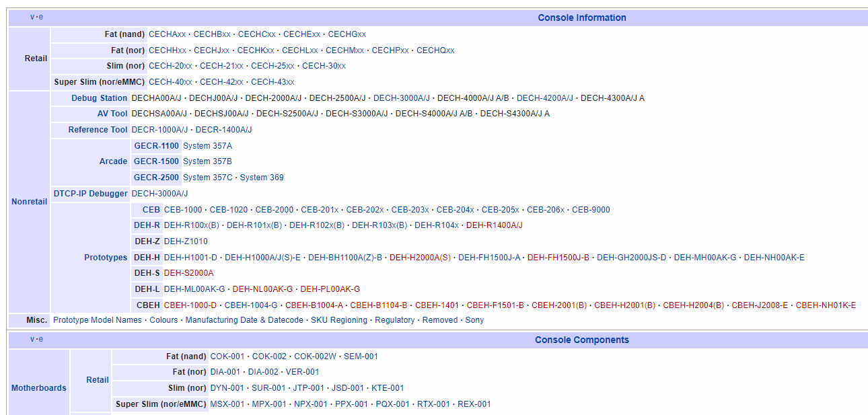868x415 pixels.
Task: Open the red DEH-H2000A(S) link
Action: click(x=421, y=258)
